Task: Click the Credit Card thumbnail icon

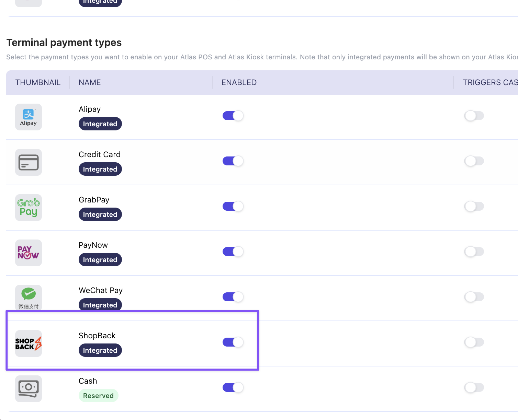Action: coord(29,162)
